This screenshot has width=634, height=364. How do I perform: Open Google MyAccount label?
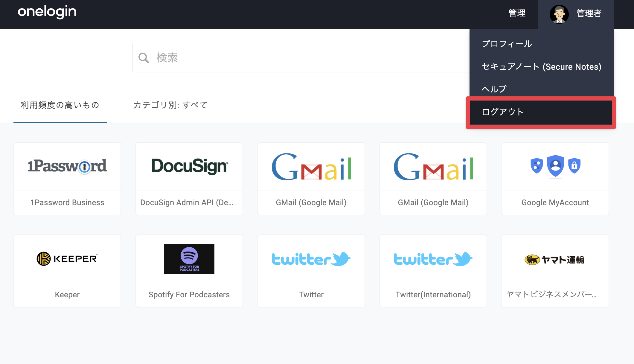tap(555, 202)
